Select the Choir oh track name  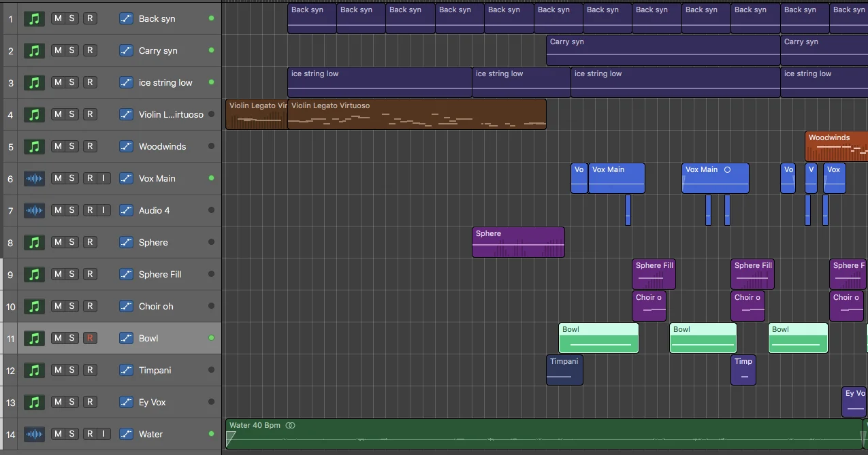click(x=156, y=306)
